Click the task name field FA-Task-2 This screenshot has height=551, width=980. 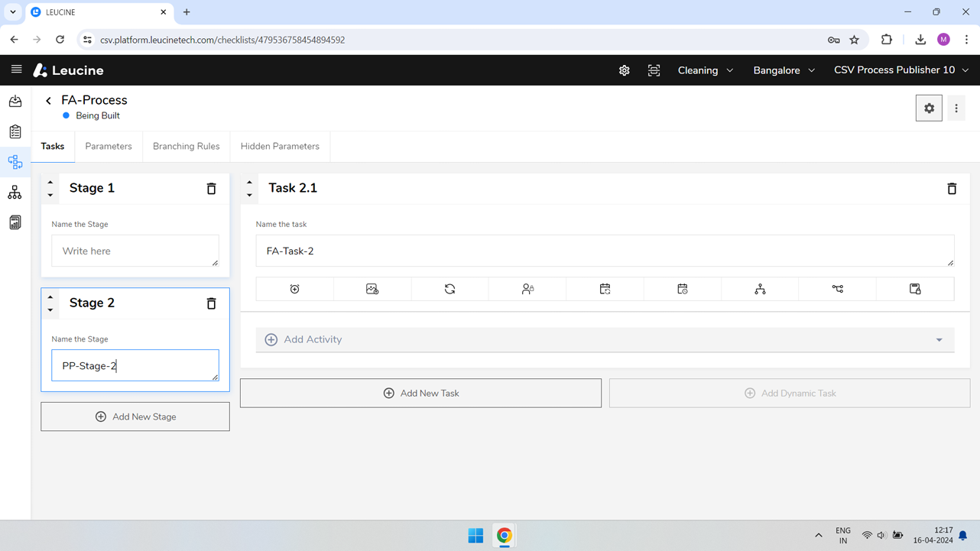tap(605, 251)
